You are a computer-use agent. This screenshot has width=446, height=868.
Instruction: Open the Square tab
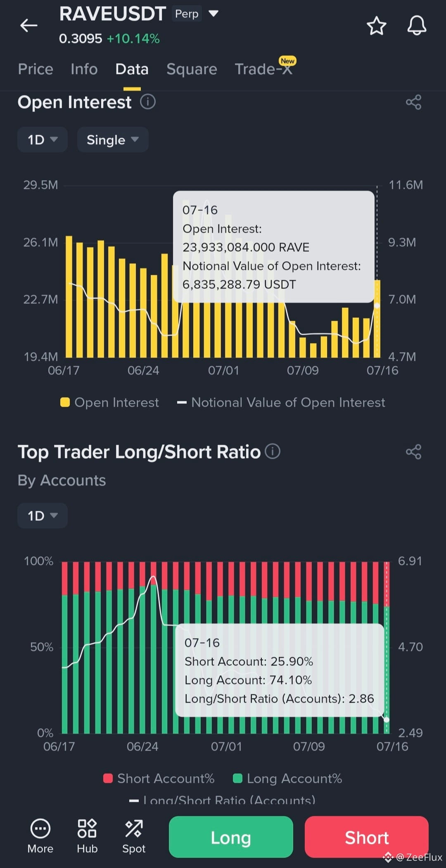tap(192, 69)
